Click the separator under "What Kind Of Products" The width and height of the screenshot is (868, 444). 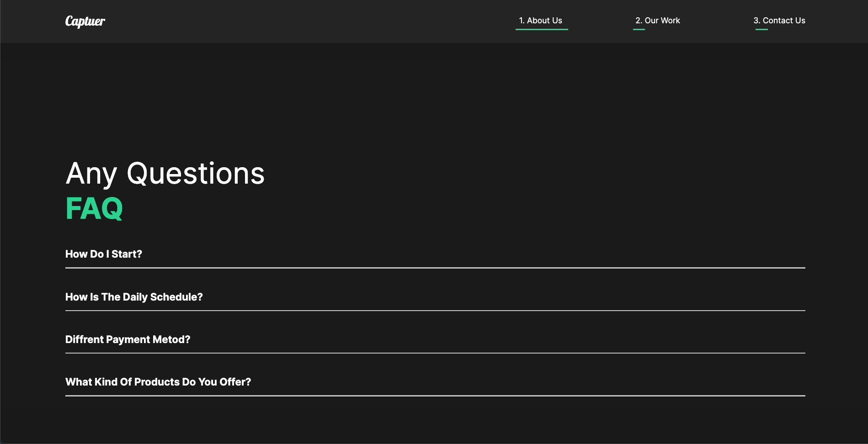point(434,394)
